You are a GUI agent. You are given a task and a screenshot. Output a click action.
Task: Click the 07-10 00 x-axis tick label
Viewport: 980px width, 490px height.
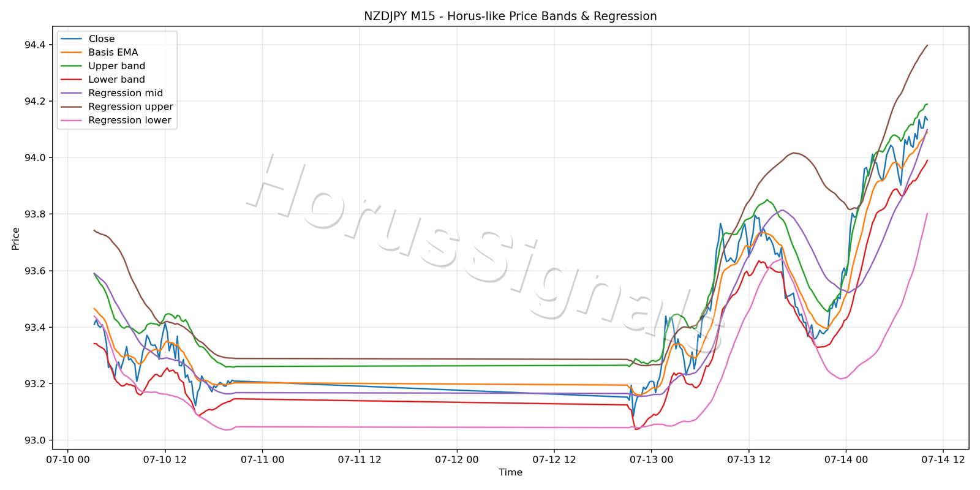tap(67, 459)
